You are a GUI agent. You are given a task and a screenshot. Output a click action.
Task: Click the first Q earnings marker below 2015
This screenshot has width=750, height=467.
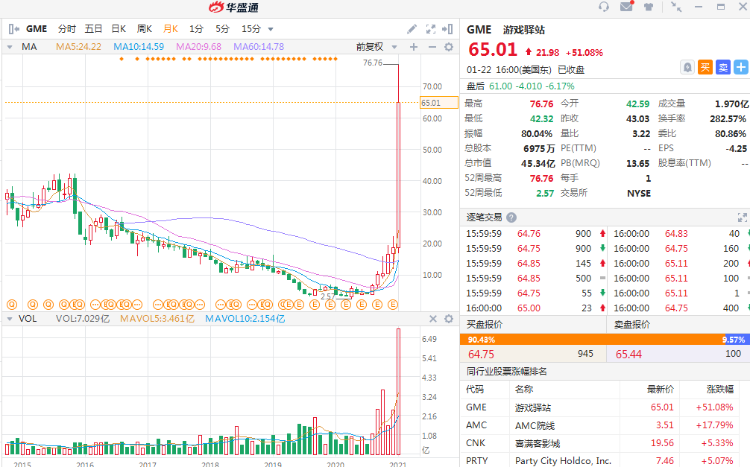click(12, 304)
